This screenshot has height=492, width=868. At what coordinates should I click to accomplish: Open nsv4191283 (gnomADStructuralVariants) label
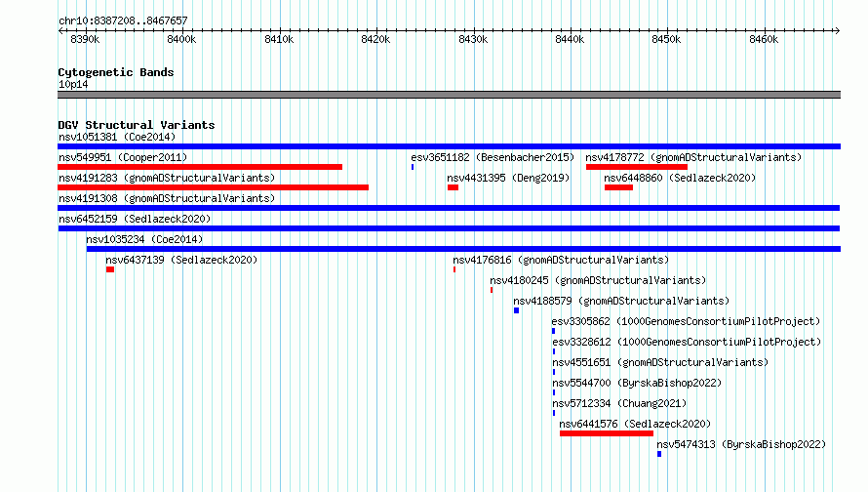click(167, 178)
